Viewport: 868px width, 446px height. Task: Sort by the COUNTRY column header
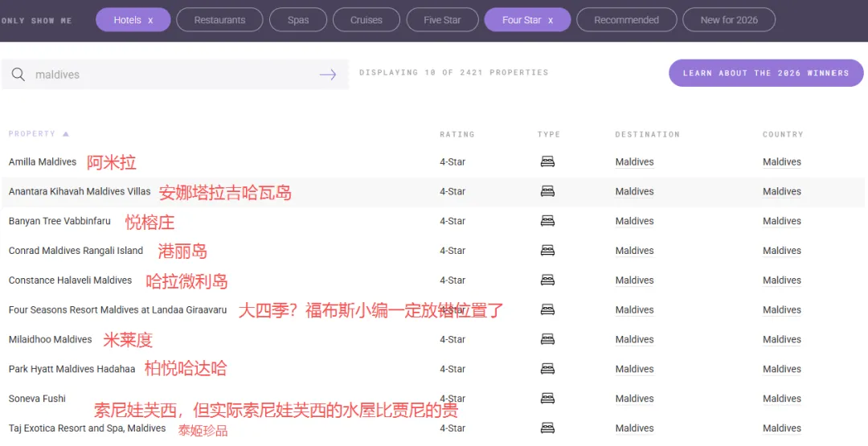[783, 134]
